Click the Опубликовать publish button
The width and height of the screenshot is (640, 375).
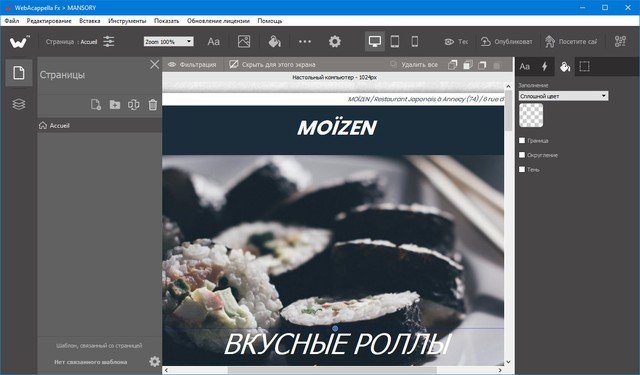[507, 42]
